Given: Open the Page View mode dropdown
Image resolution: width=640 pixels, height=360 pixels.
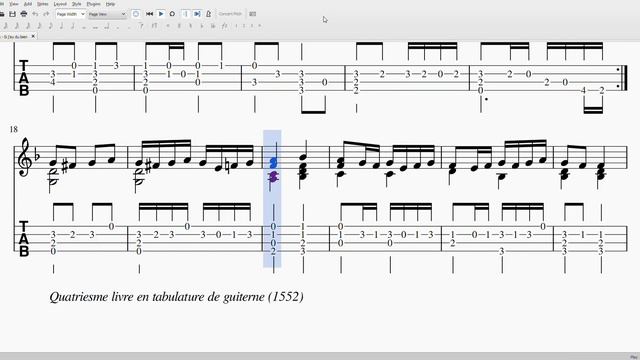Looking at the screenshot, I should pyautogui.click(x=107, y=14).
